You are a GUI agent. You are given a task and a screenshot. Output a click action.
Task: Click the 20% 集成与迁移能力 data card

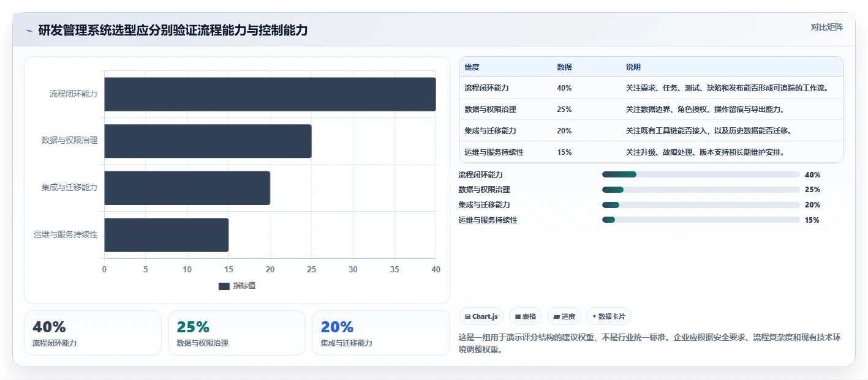[x=381, y=333]
